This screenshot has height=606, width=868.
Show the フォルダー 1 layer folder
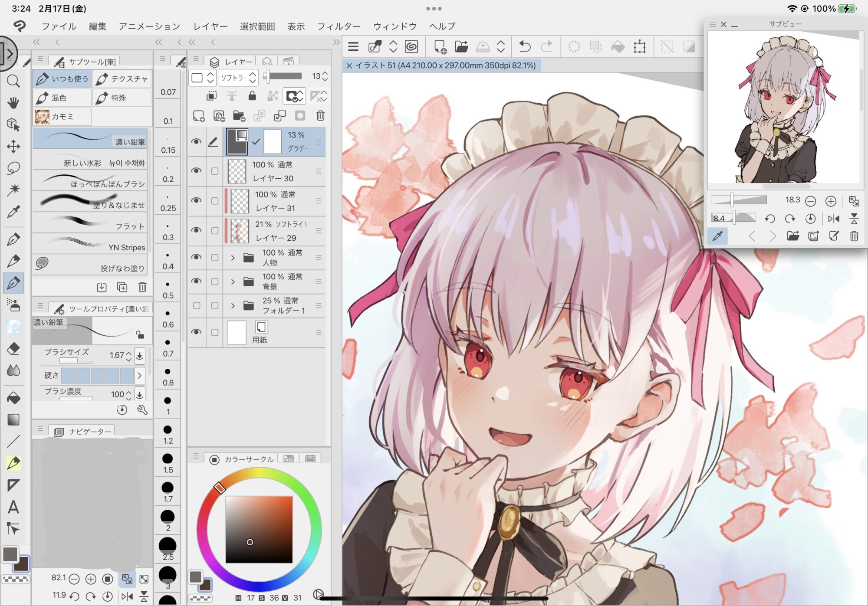(x=196, y=305)
